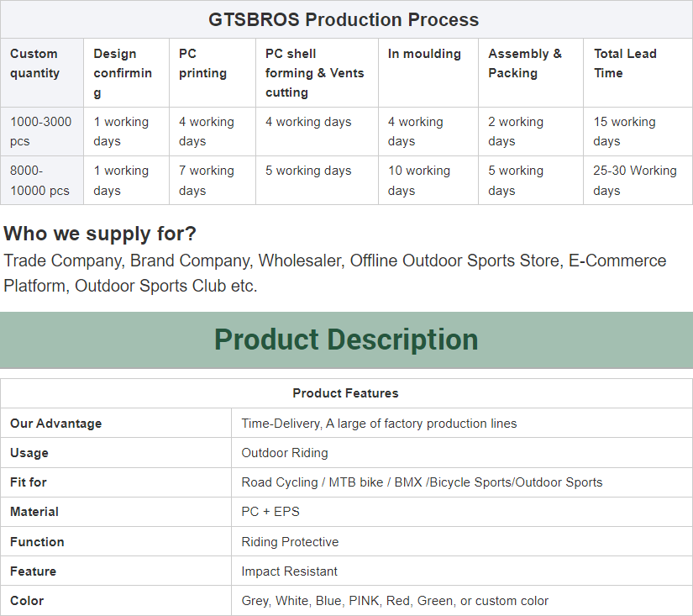
Task: Select the Total Lead Time header
Action: pos(638,72)
